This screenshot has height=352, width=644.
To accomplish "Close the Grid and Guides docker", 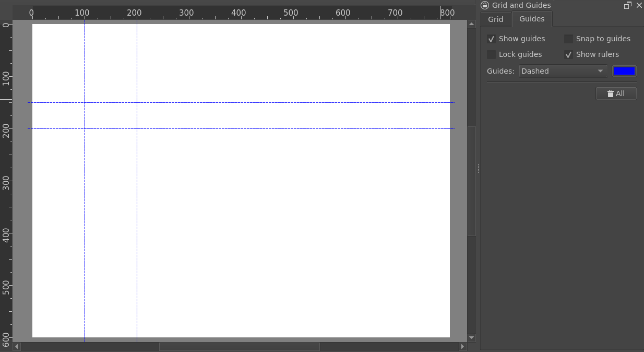I will [x=639, y=5].
